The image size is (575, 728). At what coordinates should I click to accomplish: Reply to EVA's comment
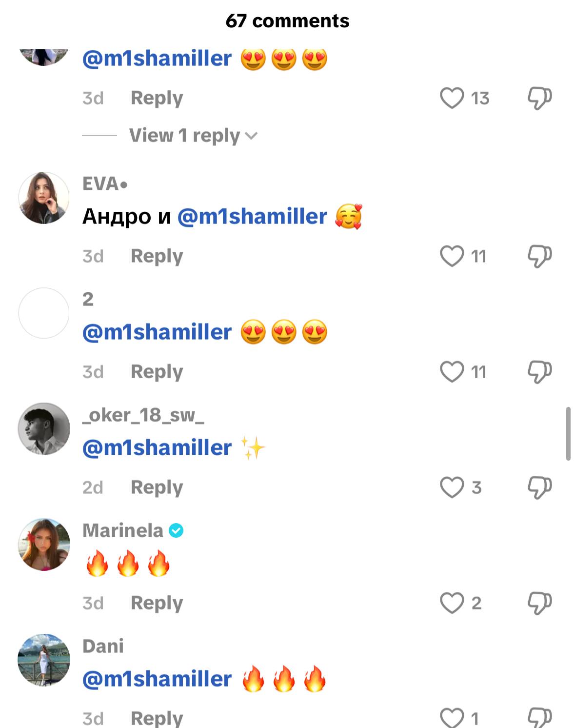tap(157, 256)
